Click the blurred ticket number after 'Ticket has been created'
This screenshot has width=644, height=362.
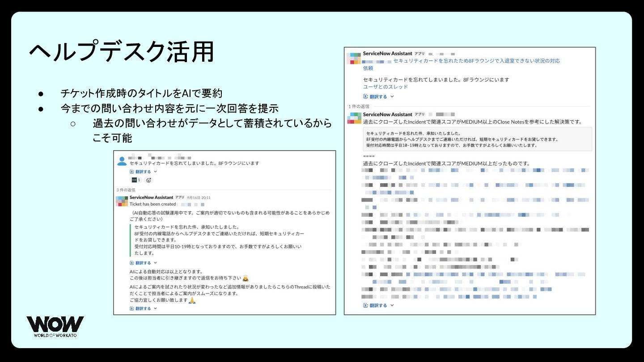coord(191,204)
